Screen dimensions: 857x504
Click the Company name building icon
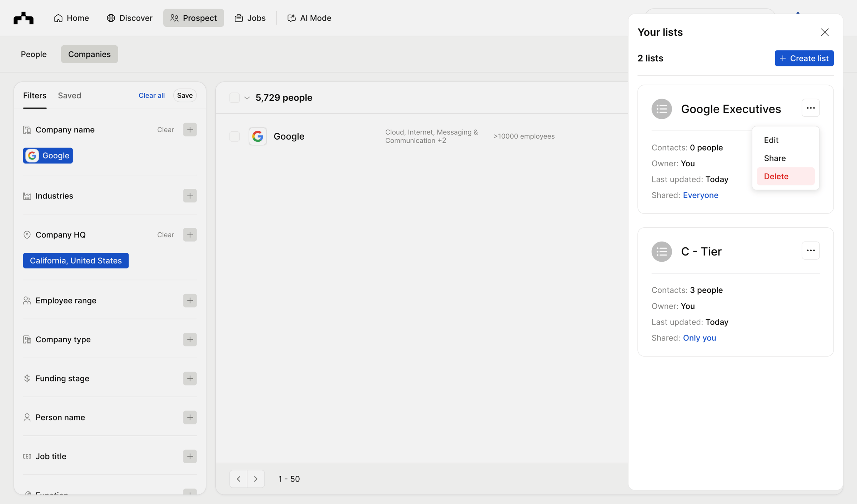click(x=27, y=130)
